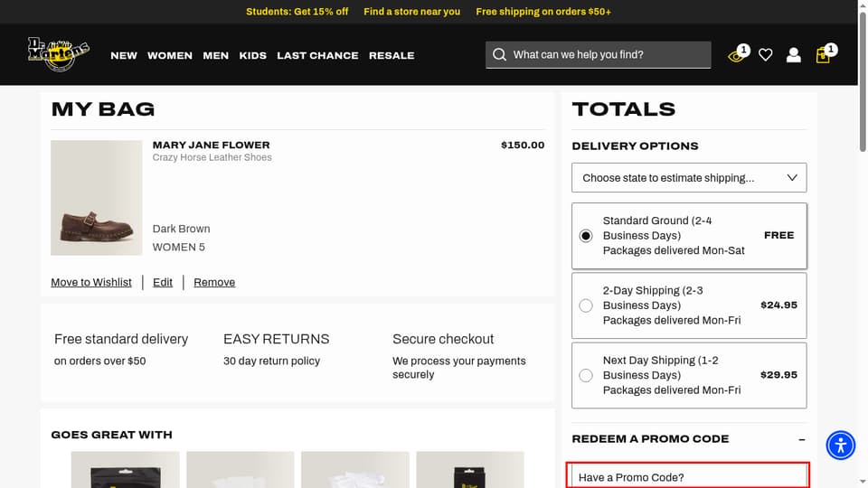Open the RESALE menu
This screenshot has height=488, width=868.
tap(392, 55)
